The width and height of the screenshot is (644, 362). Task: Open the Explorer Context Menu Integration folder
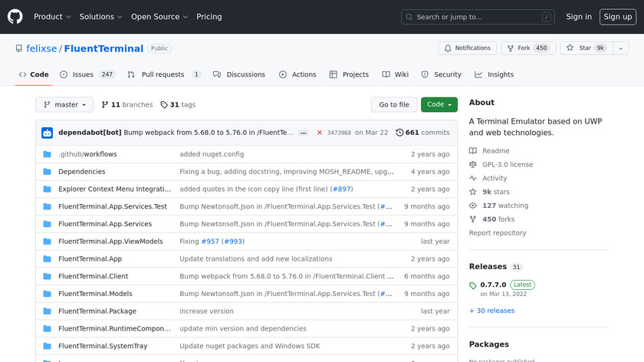114,189
